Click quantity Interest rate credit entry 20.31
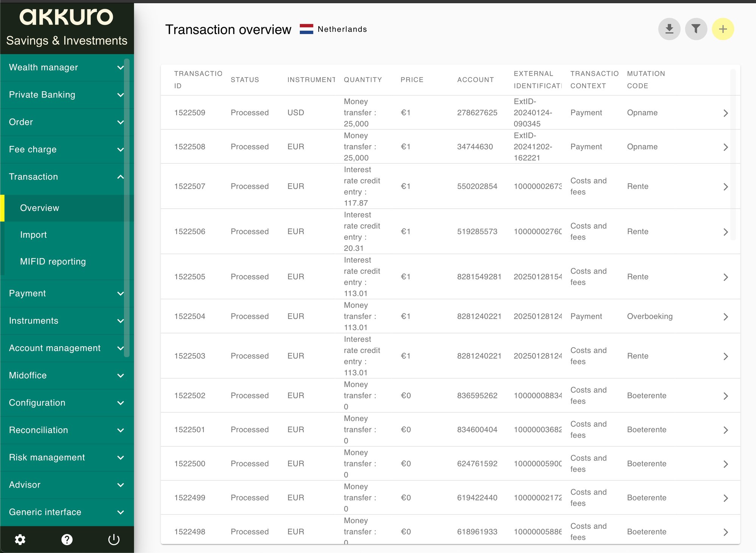The width and height of the screenshot is (756, 553). [362, 231]
